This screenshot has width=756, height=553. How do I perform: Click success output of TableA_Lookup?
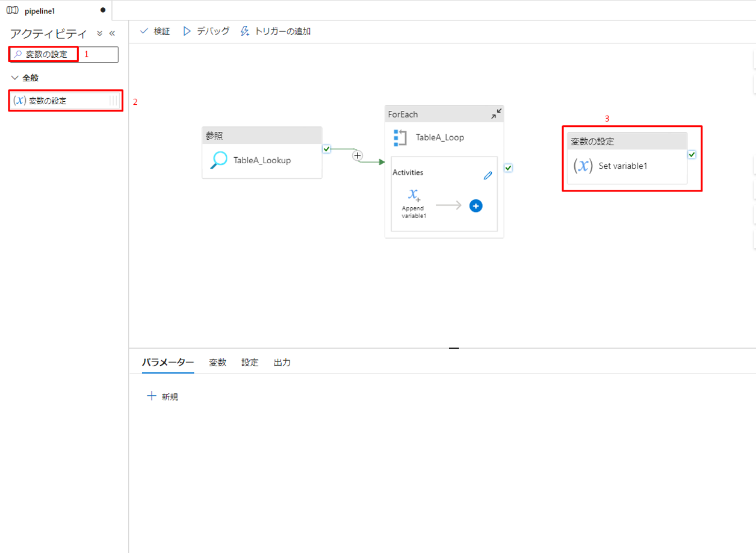(x=326, y=149)
